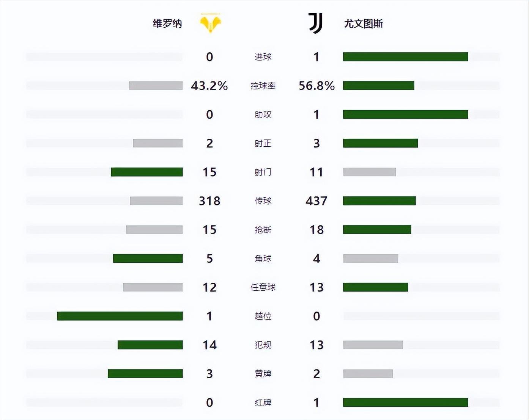Click Verona green offside bar
The image size is (529, 420).
[120, 316]
